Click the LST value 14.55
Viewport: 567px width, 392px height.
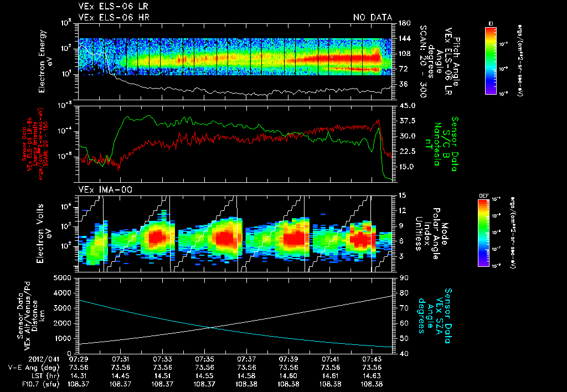(x=204, y=376)
